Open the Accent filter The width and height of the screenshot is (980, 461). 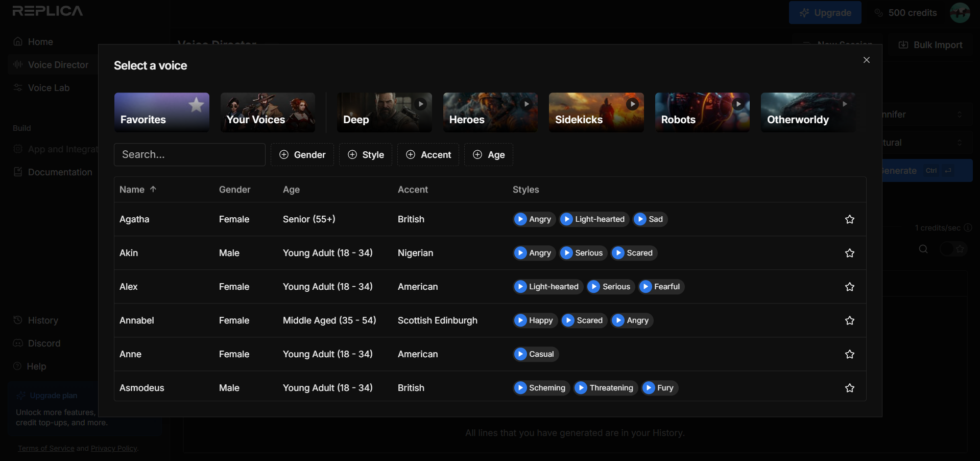[428, 154]
